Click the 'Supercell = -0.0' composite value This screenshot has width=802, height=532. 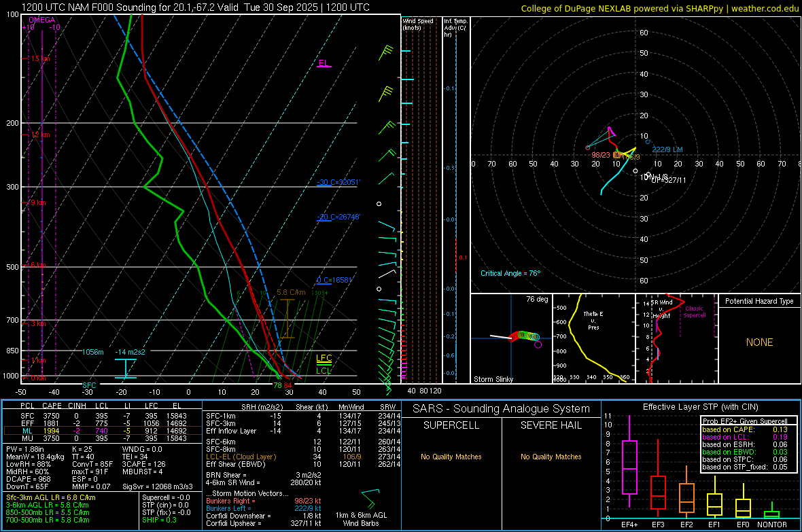166,497
